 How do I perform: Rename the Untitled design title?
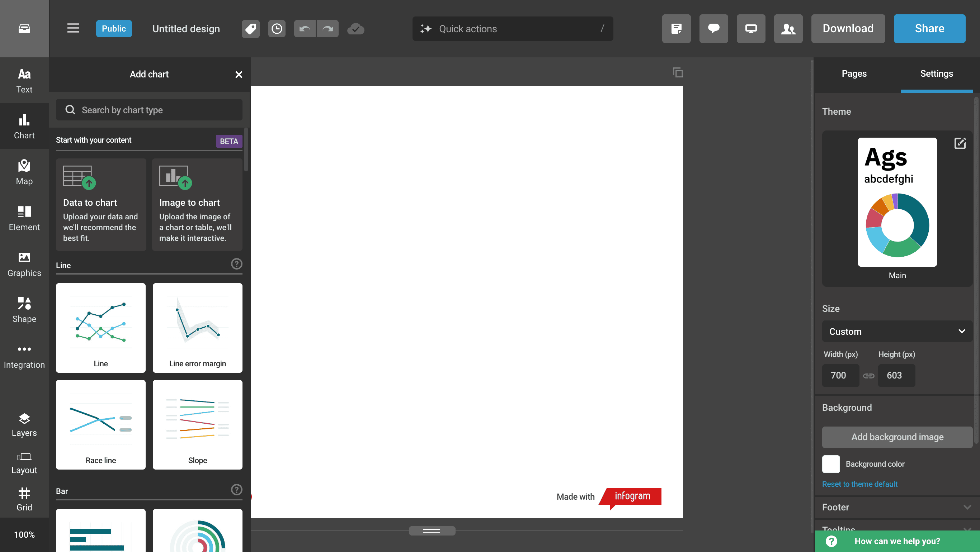186,29
